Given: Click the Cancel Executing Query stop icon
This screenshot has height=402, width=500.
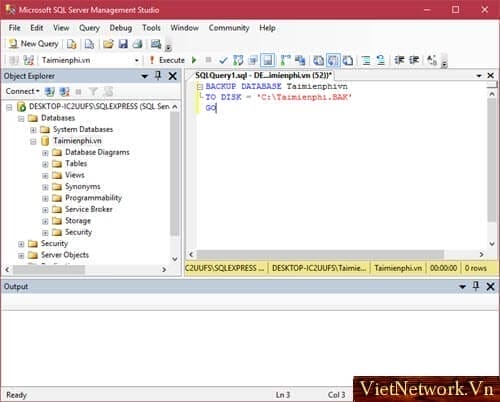Looking at the screenshot, I should click(x=209, y=60).
